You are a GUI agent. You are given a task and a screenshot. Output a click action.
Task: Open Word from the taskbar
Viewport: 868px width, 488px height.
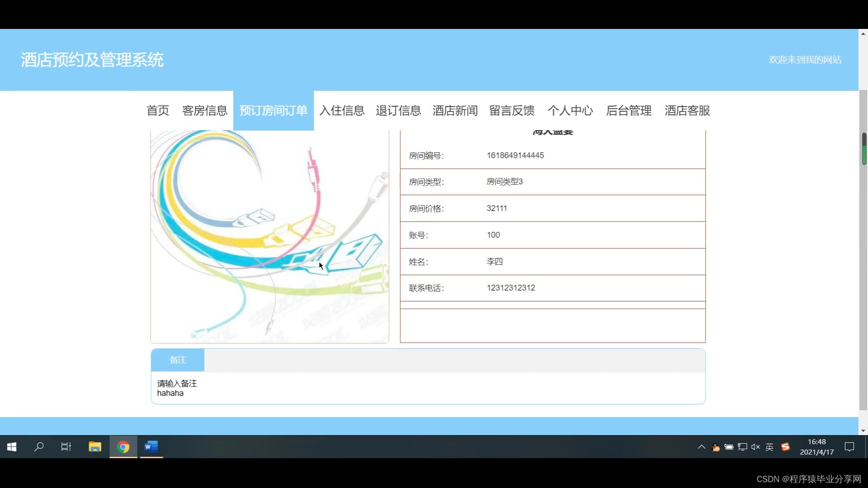pos(151,447)
